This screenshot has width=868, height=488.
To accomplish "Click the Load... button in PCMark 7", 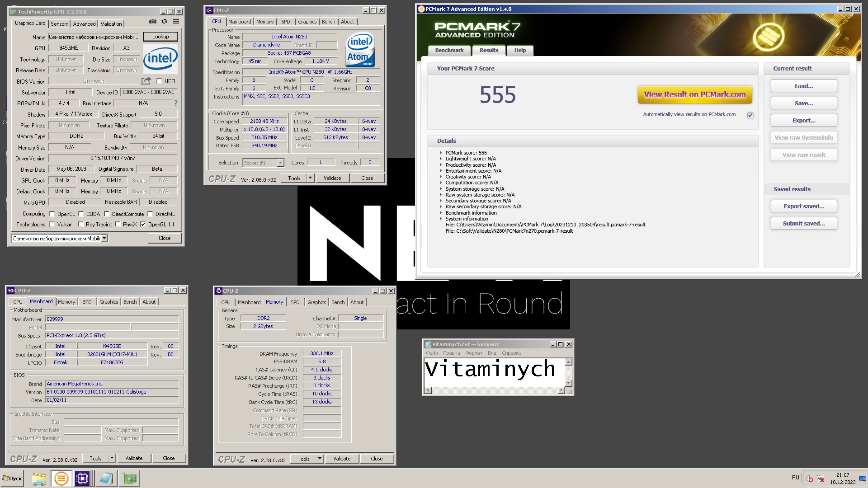I will pyautogui.click(x=804, y=86).
